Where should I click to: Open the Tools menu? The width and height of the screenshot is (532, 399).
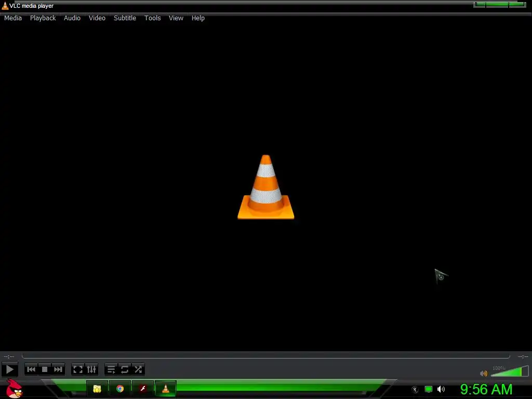pyautogui.click(x=152, y=18)
